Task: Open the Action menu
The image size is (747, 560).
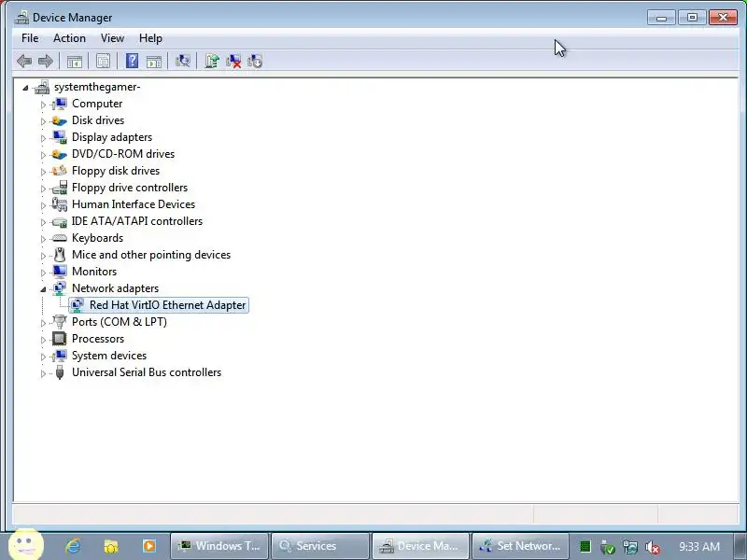Action: [69, 38]
